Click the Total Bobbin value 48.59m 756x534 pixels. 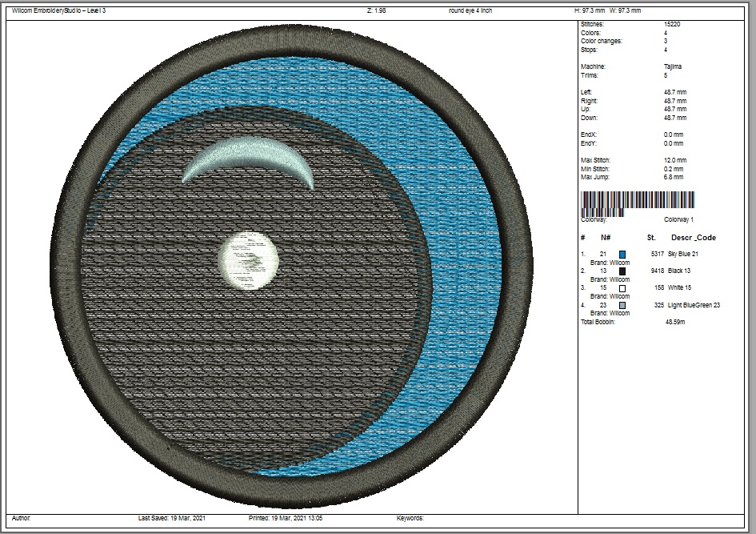click(676, 322)
